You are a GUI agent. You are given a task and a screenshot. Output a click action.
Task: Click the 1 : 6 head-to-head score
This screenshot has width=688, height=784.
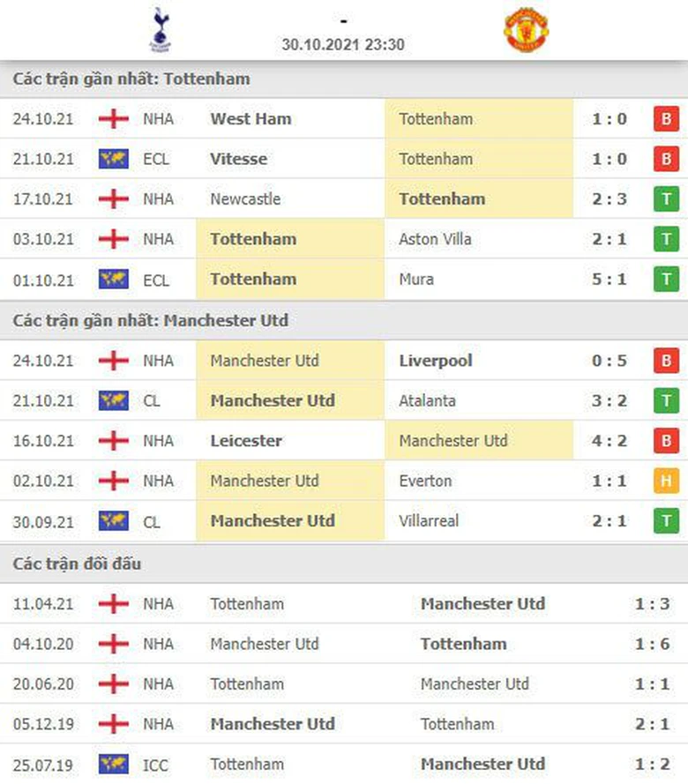coord(653,645)
